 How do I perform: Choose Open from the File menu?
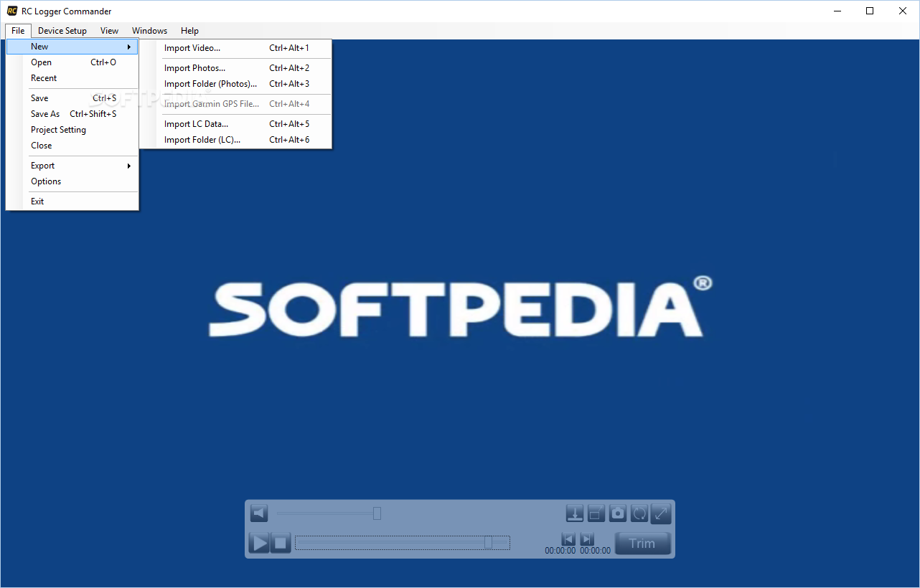(72, 62)
